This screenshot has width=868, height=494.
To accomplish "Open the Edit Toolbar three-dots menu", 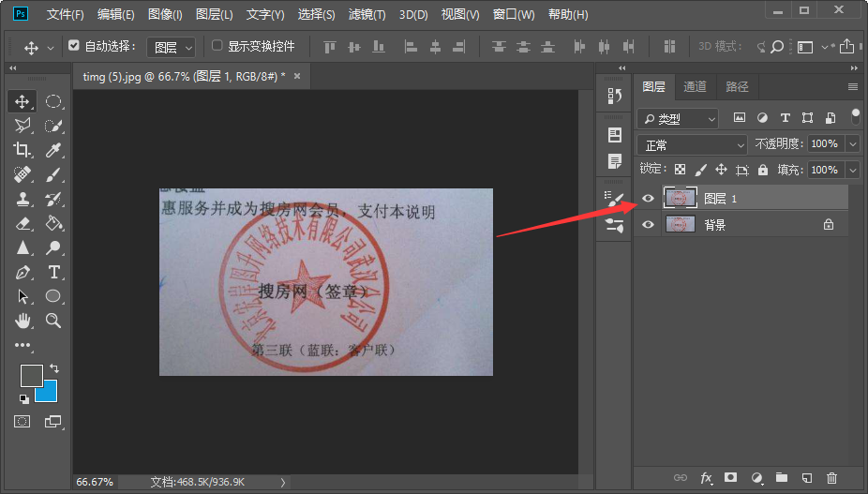I will coord(22,345).
